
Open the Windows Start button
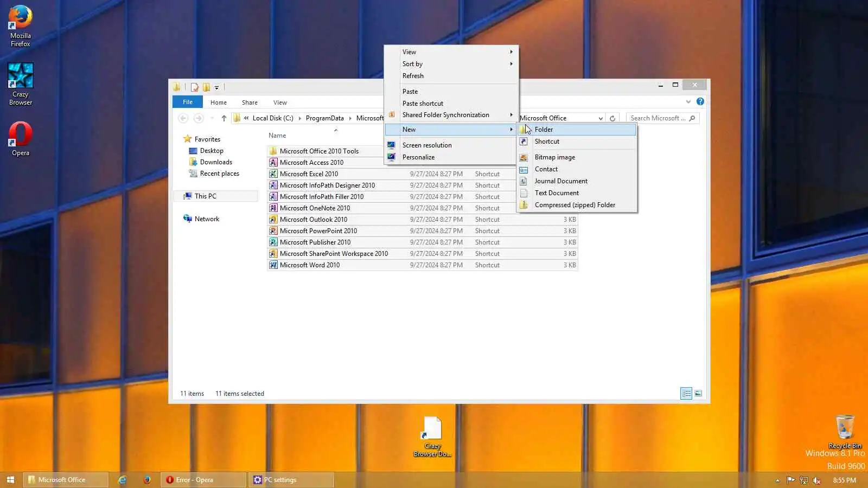click(10, 480)
